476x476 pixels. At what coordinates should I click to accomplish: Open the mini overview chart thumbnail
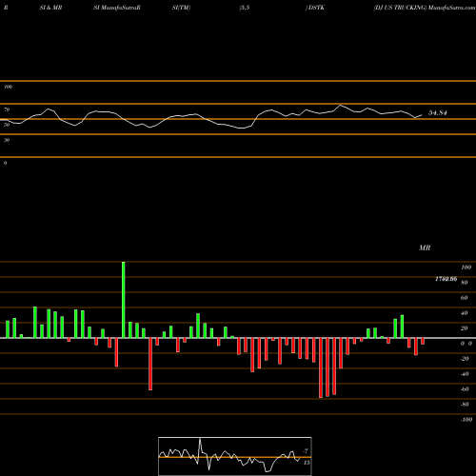(x=235, y=456)
